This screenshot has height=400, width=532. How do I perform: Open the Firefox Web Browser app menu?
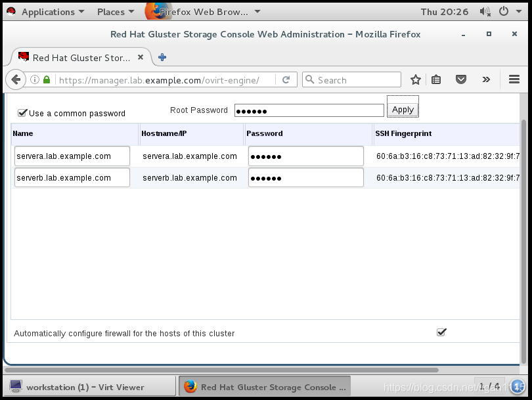tap(203, 12)
